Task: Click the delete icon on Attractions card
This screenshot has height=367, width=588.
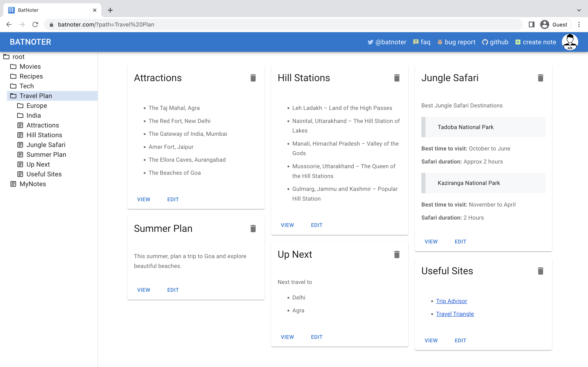Action: click(x=253, y=78)
